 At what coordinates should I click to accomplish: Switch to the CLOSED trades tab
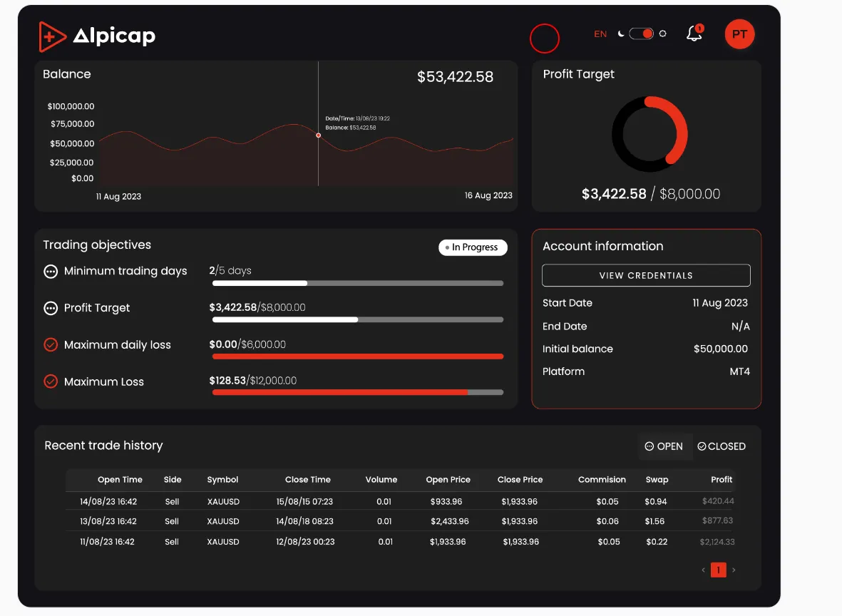722,446
